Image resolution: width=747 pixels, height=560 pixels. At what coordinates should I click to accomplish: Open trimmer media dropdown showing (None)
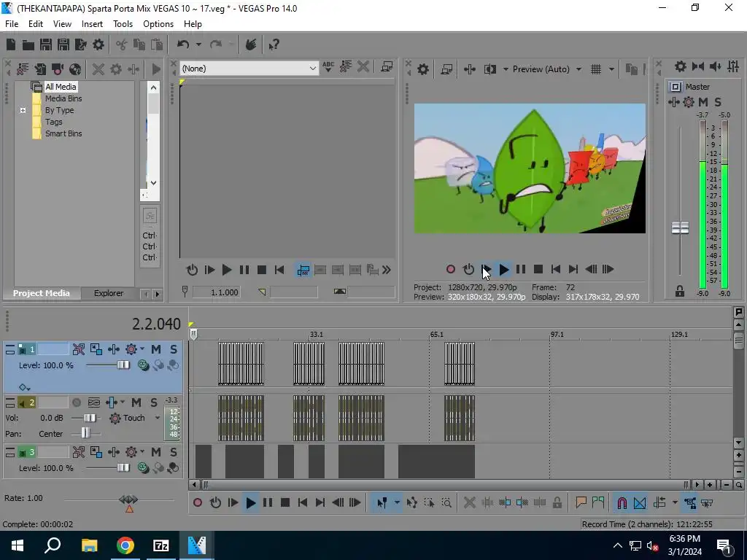coord(249,69)
